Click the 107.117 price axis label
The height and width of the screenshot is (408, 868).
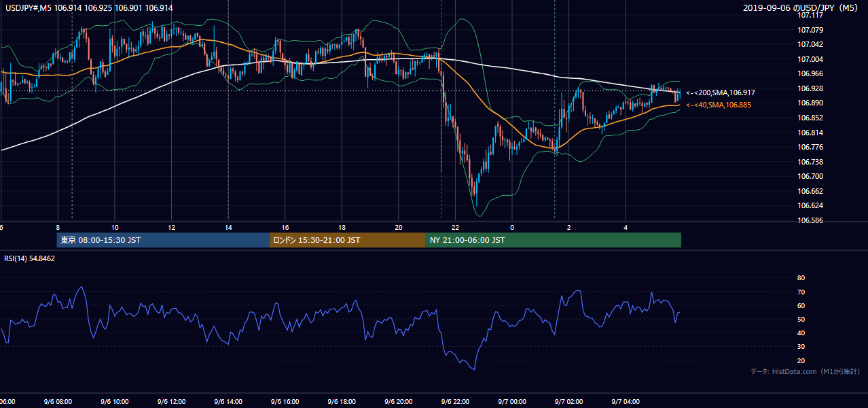[810, 15]
